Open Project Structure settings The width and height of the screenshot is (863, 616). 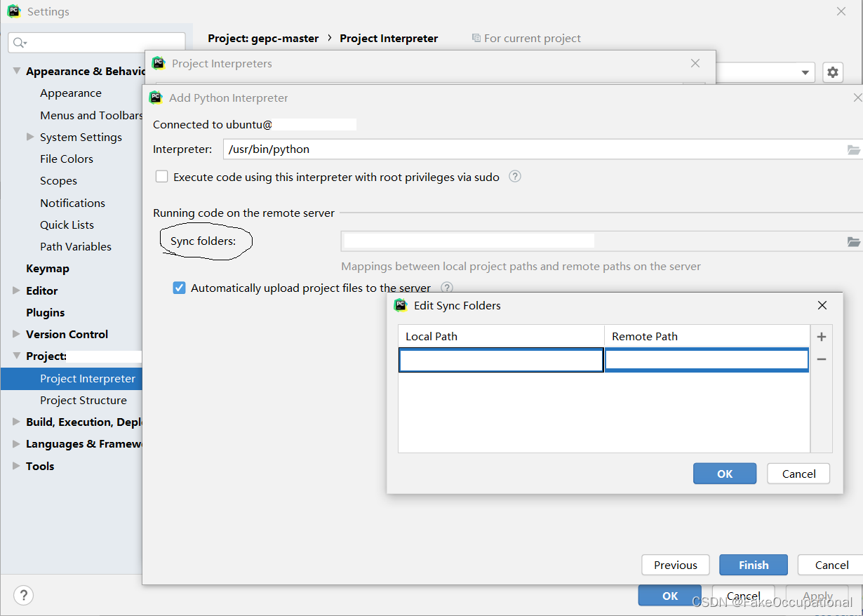(83, 400)
